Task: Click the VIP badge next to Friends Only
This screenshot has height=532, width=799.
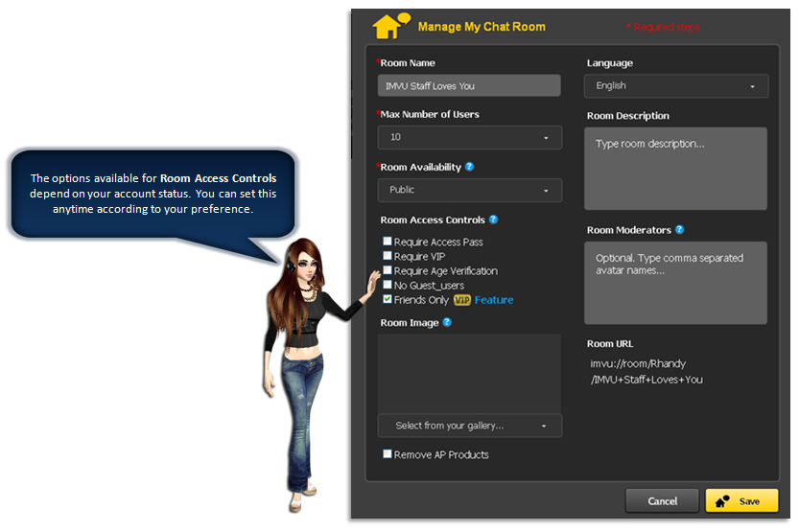Action: (x=462, y=300)
